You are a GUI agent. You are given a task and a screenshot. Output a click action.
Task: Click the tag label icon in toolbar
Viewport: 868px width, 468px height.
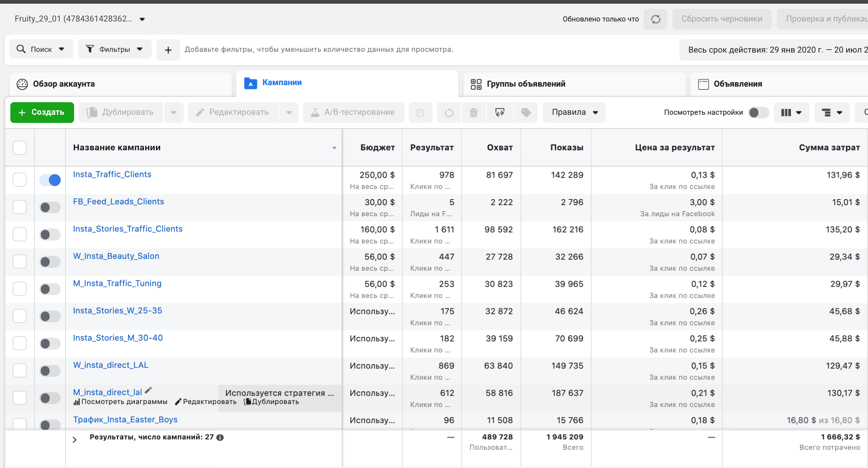tap(526, 113)
